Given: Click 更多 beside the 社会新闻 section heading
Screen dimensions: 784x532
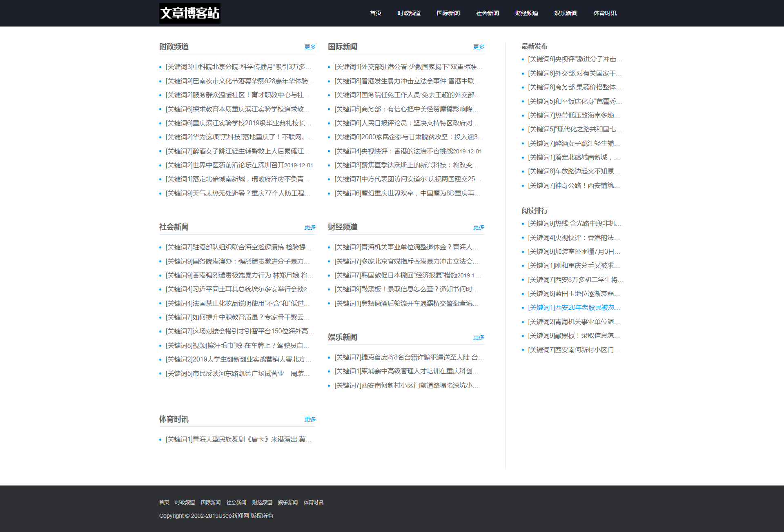Looking at the screenshot, I should [310, 227].
